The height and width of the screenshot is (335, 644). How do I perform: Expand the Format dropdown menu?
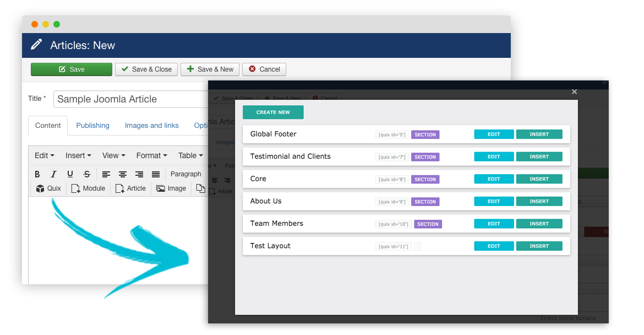click(151, 155)
